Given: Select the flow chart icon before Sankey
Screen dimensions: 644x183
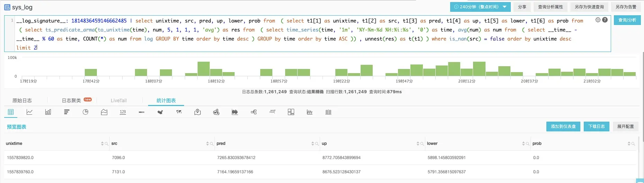Looking at the screenshot, I should [x=235, y=112].
